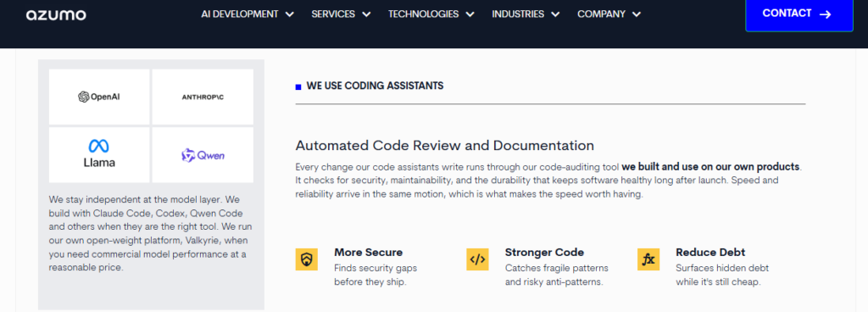The image size is (868, 312).
Task: Click the More Secure heading
Action: pyautogui.click(x=368, y=253)
